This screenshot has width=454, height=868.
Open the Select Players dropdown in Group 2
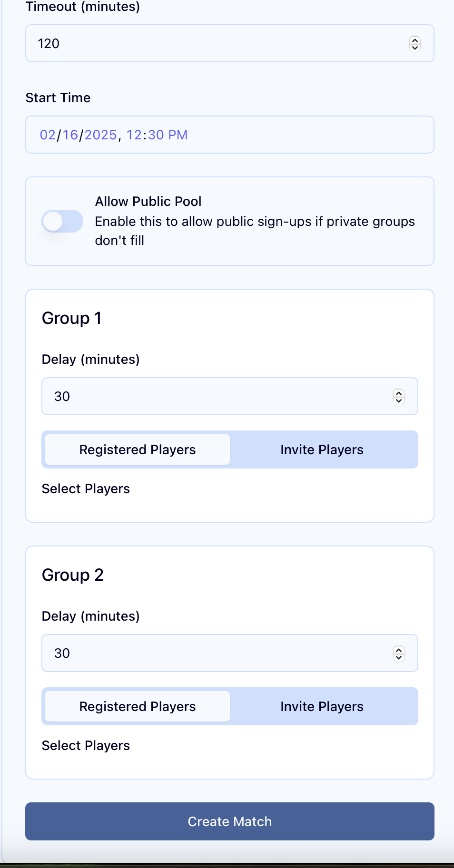[86, 745]
